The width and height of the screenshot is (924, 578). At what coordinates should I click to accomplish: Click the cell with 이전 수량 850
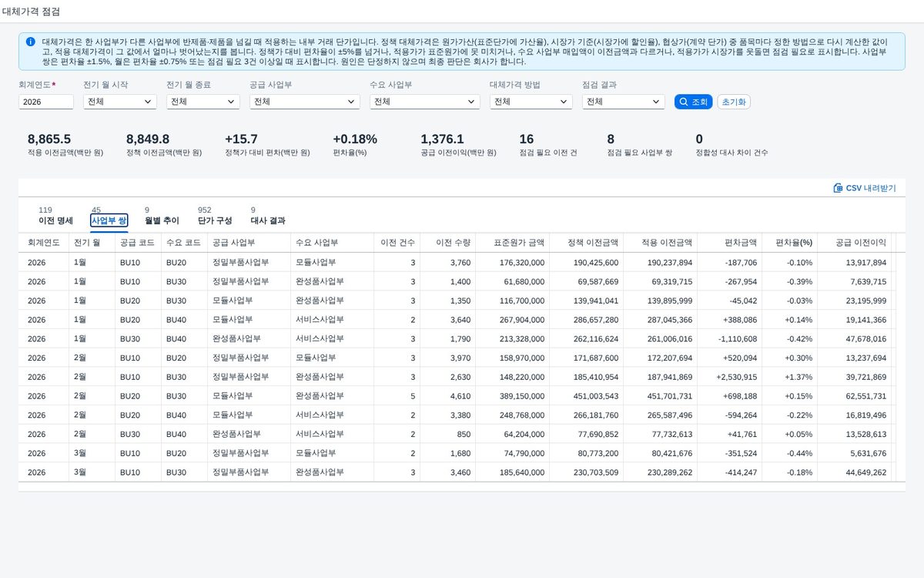(448, 434)
